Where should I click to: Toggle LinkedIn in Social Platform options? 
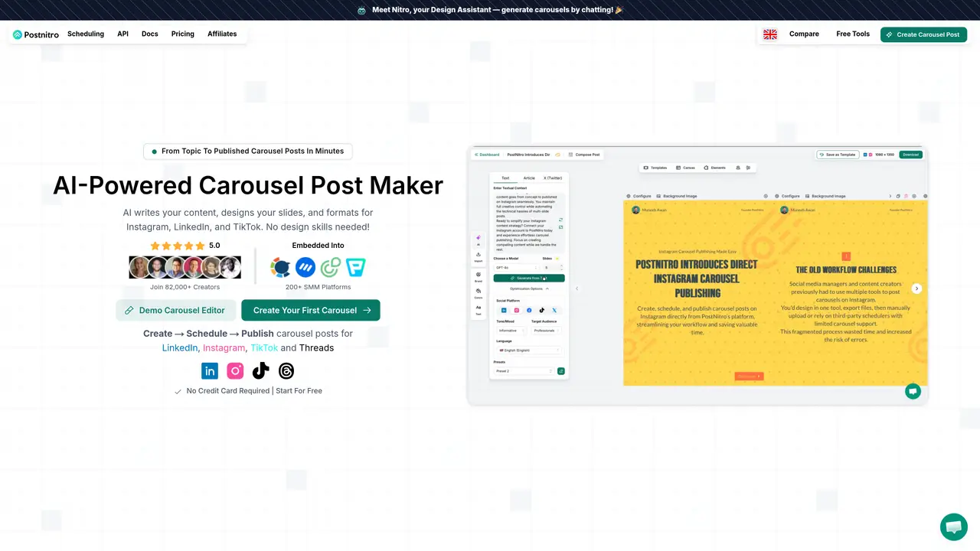[504, 310]
